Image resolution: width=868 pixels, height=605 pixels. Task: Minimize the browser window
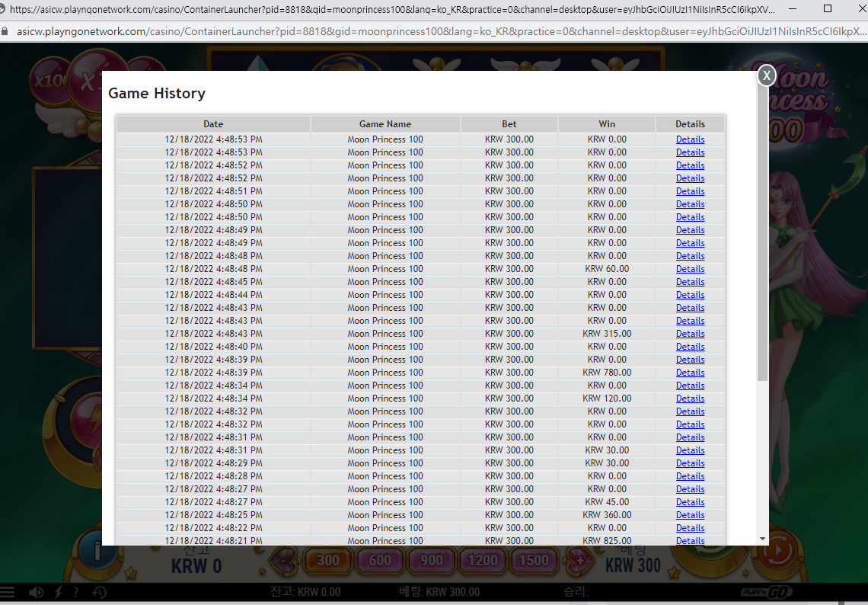tap(793, 9)
